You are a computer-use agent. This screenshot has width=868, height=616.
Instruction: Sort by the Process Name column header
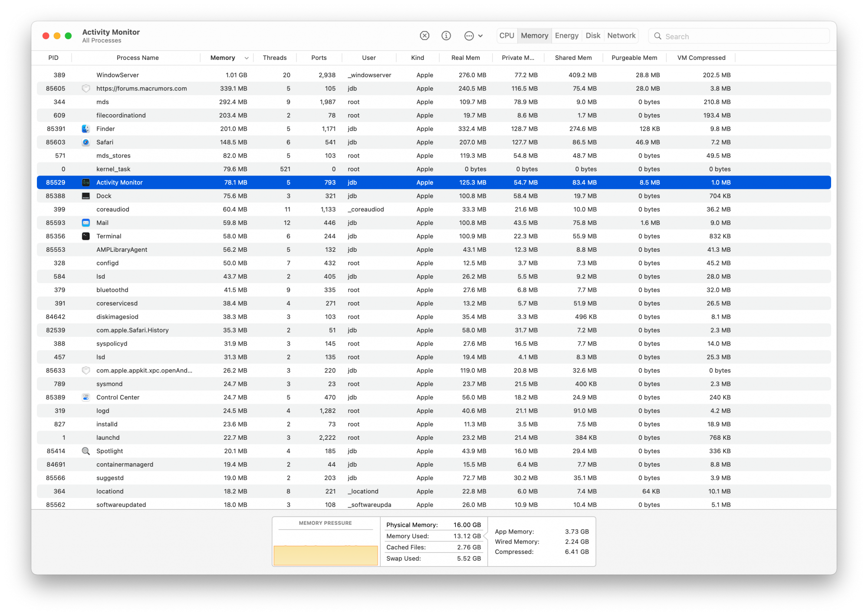click(x=138, y=58)
